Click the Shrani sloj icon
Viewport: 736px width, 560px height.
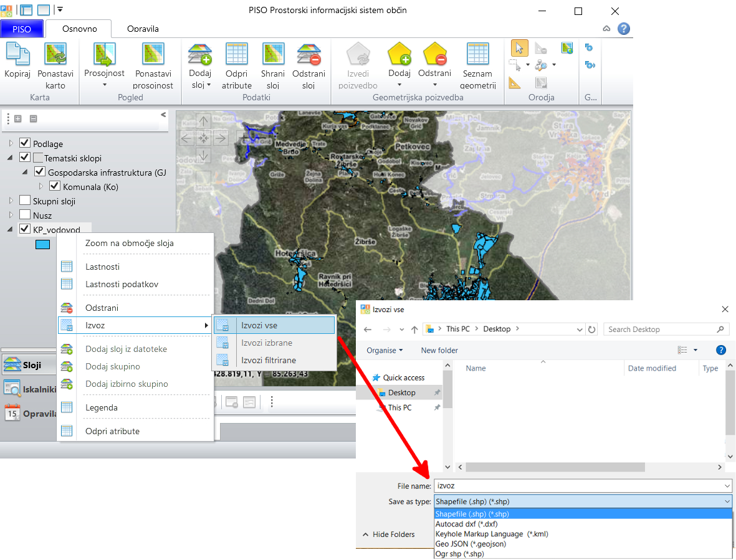[273, 54]
